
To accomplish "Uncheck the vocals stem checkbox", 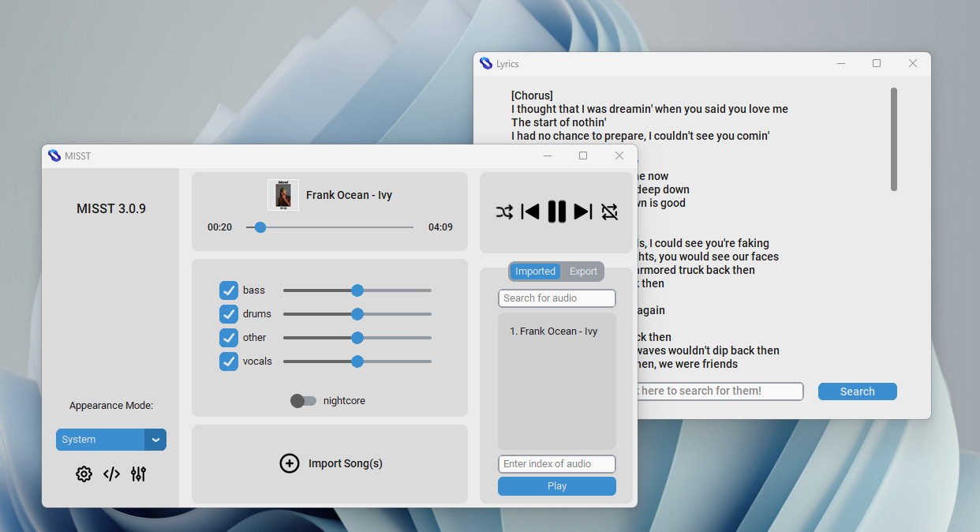I will pyautogui.click(x=229, y=362).
